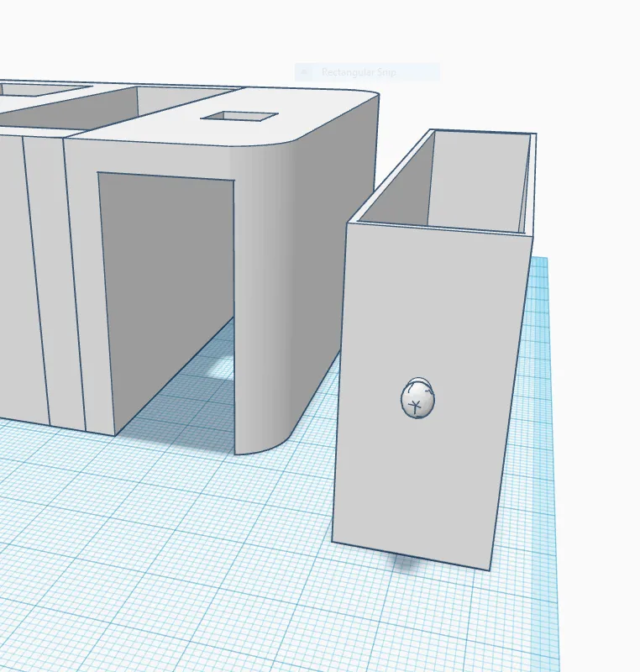Click the small square hole on cabinet top
Screen dimensions: 640x672
tap(239, 116)
